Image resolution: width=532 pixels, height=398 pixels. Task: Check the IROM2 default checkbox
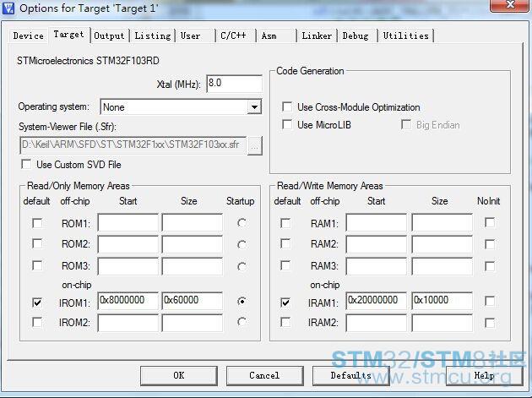[37, 322]
